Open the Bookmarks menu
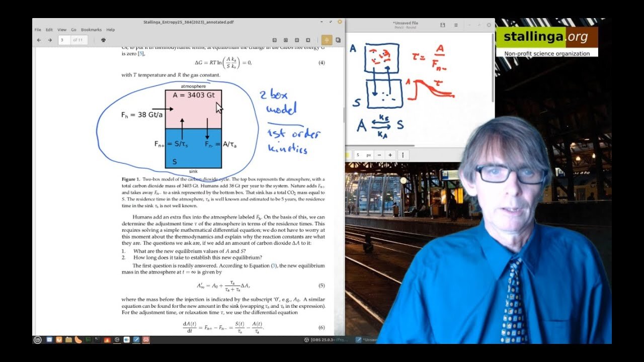The image size is (644, 362). tap(91, 30)
